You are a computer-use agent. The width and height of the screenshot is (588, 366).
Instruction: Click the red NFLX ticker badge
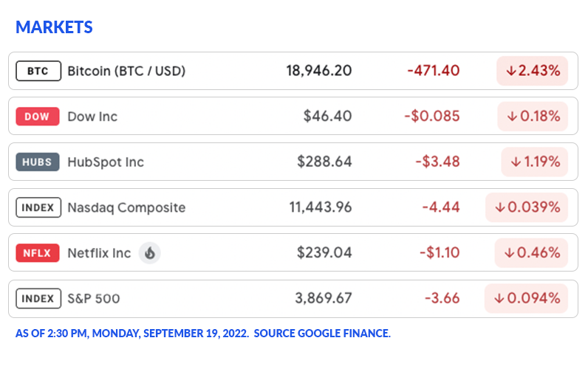click(x=38, y=253)
